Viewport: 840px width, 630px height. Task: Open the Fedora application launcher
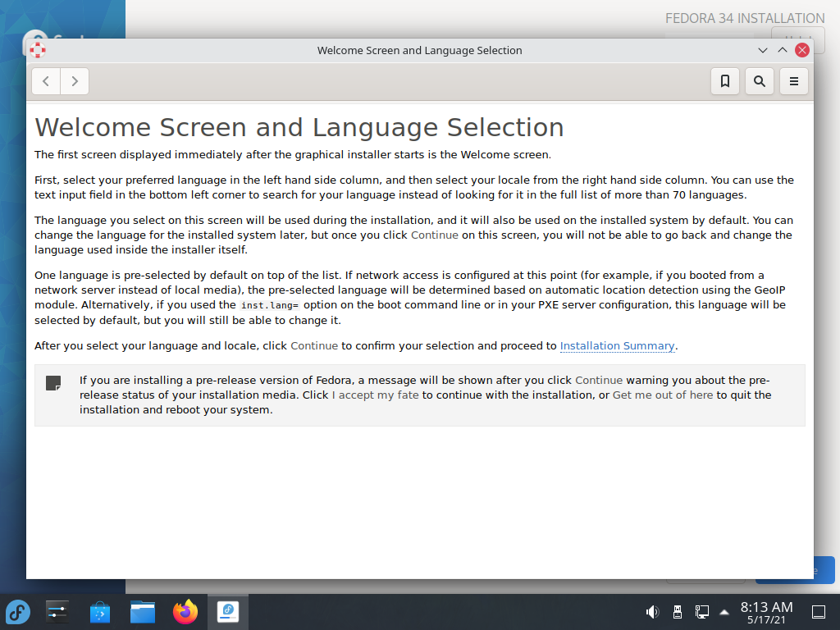(18, 612)
